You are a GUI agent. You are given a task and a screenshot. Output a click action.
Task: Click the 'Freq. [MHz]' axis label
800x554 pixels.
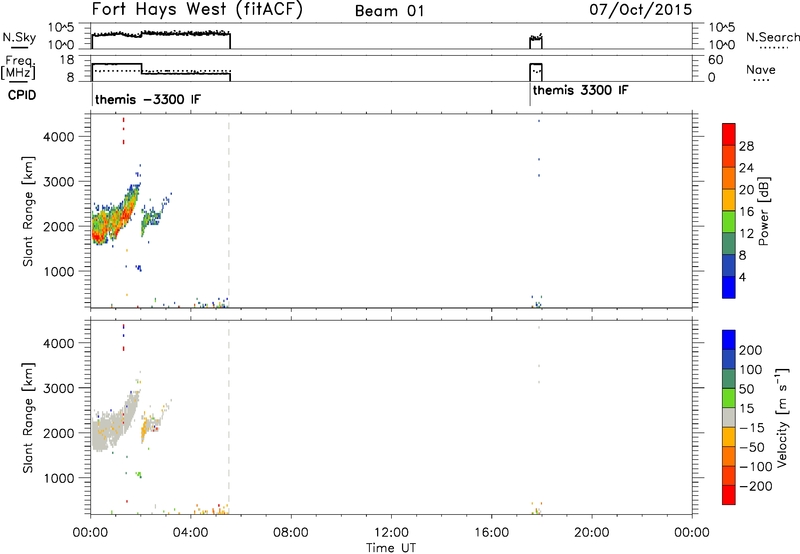pyautogui.click(x=18, y=67)
